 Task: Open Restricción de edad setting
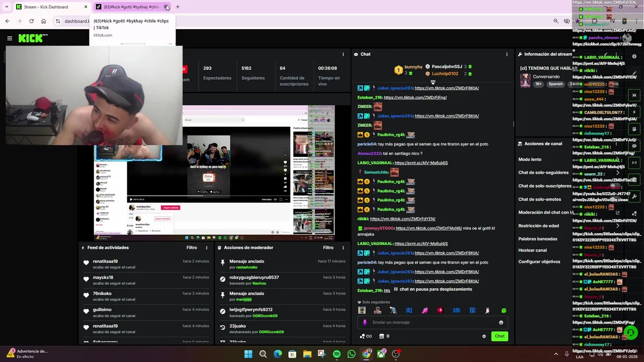[x=538, y=226]
